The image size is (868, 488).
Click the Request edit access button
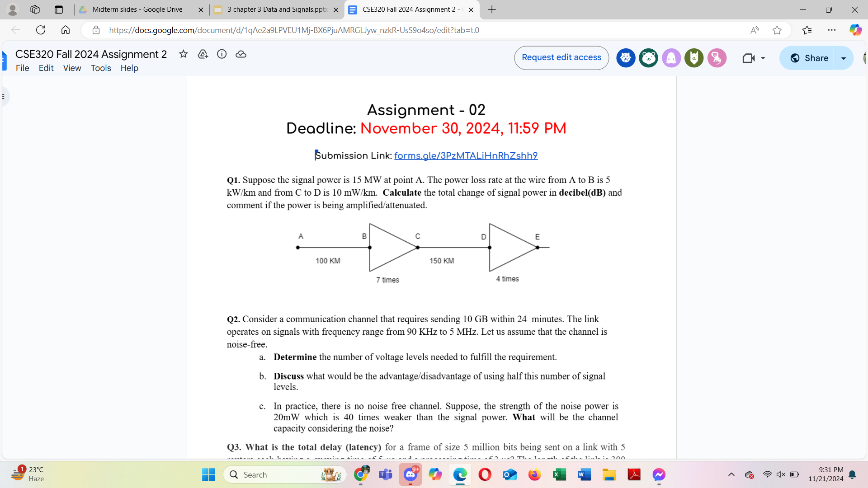click(561, 57)
